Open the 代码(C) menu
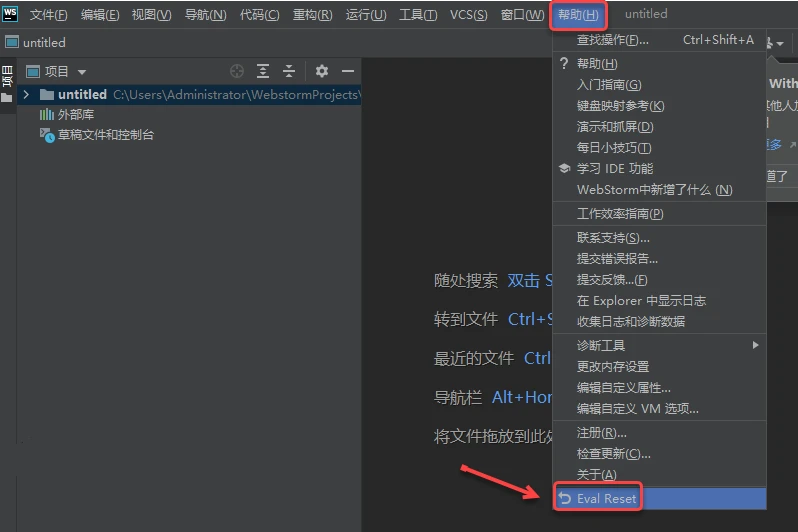 coord(260,15)
